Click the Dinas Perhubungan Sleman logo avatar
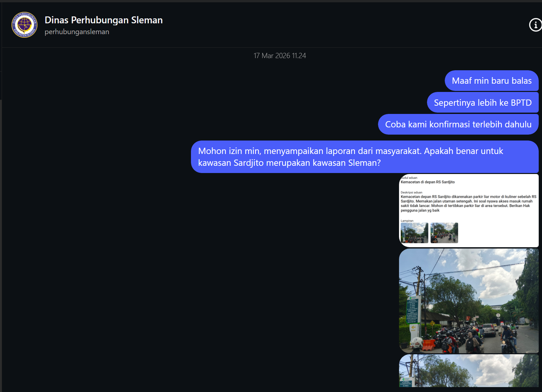This screenshot has height=392, width=542. click(x=25, y=25)
